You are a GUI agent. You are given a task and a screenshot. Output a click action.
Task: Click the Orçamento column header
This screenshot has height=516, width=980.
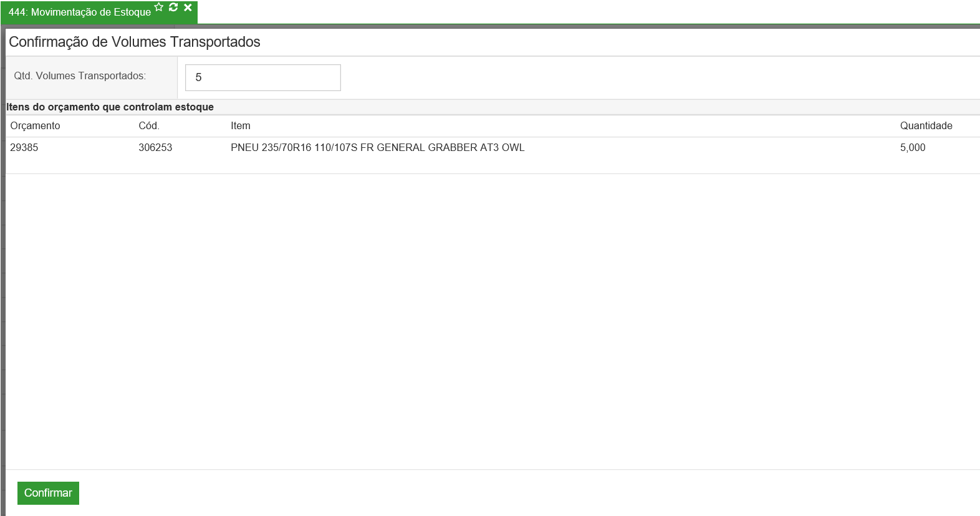pos(35,125)
